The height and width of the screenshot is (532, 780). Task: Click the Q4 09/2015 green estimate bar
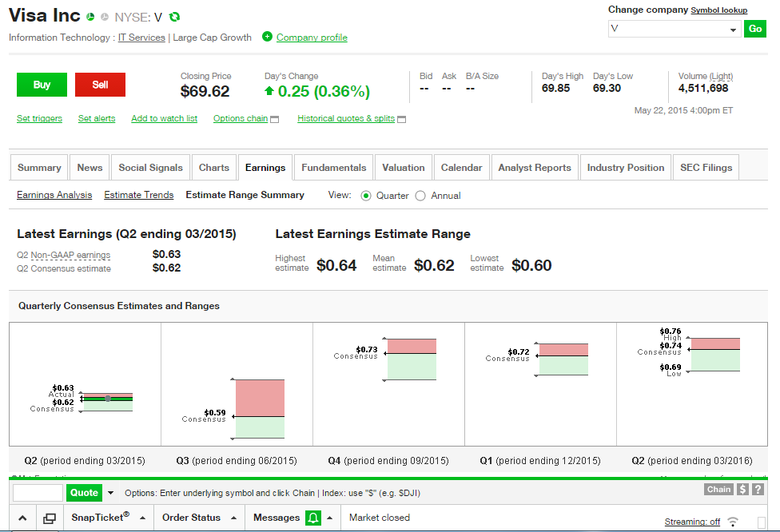(412, 367)
